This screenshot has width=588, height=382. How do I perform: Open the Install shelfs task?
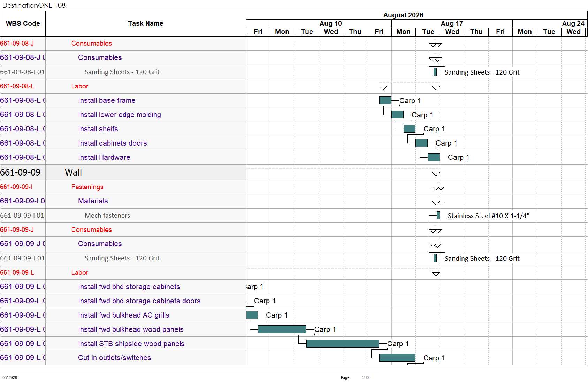(x=98, y=129)
